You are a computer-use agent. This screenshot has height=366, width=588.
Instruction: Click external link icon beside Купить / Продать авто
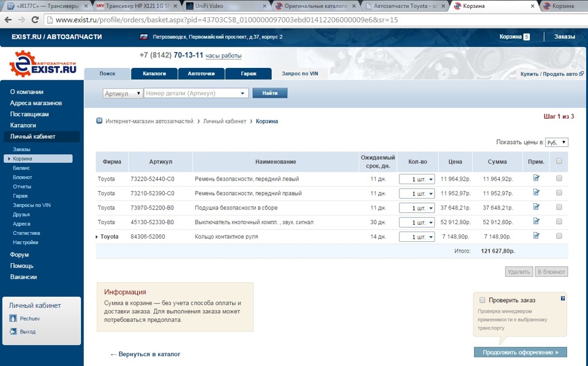[581, 74]
